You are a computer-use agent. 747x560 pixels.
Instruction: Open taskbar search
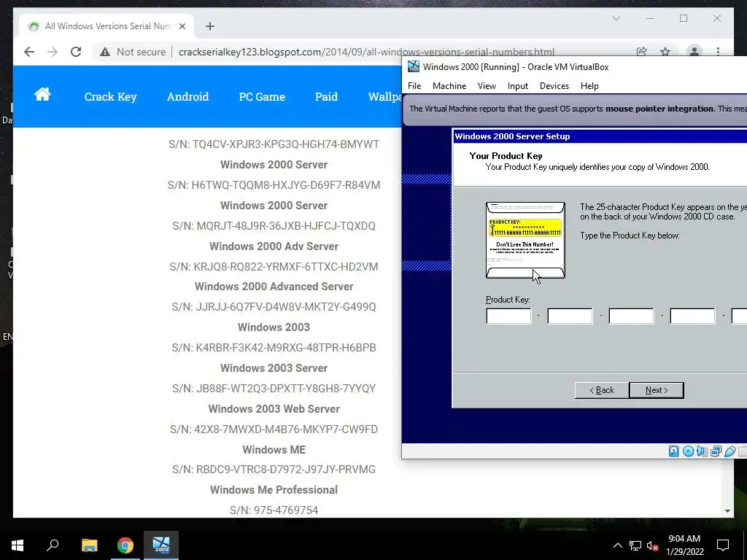pyautogui.click(x=53, y=545)
